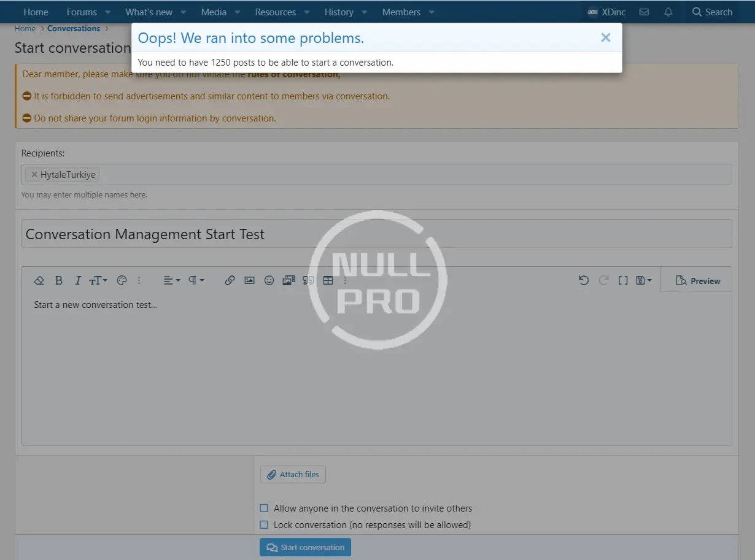Enable allow anyone to invite others
755x560 pixels.
pyautogui.click(x=264, y=508)
